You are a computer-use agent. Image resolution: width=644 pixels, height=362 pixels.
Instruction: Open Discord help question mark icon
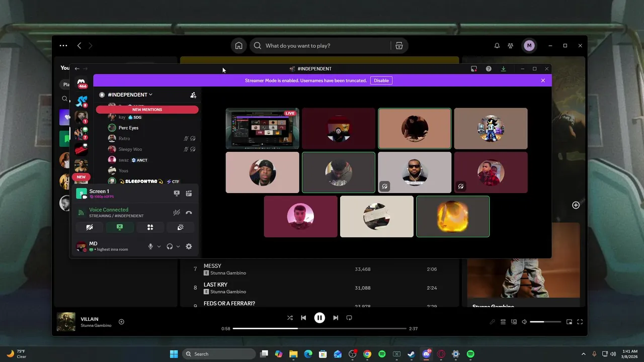pos(489,69)
